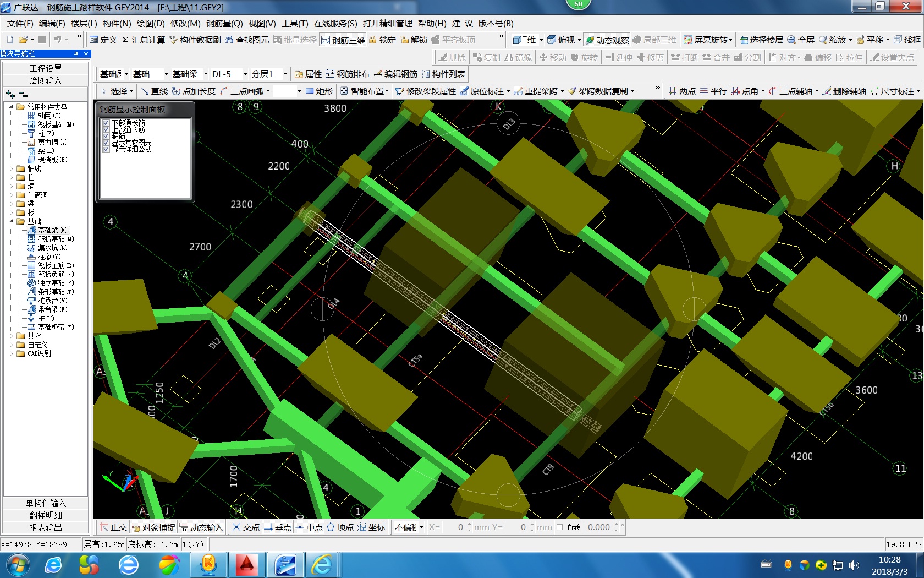Enable the 旋转 rotation checkbox
Viewport: 924px width, 578px height.
[x=560, y=527]
